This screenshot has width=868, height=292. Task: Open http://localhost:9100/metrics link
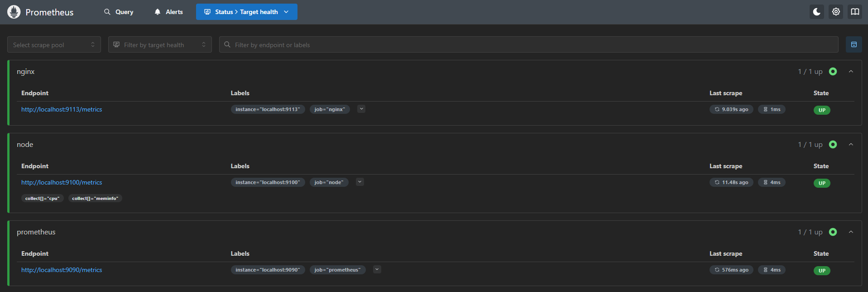tap(62, 182)
